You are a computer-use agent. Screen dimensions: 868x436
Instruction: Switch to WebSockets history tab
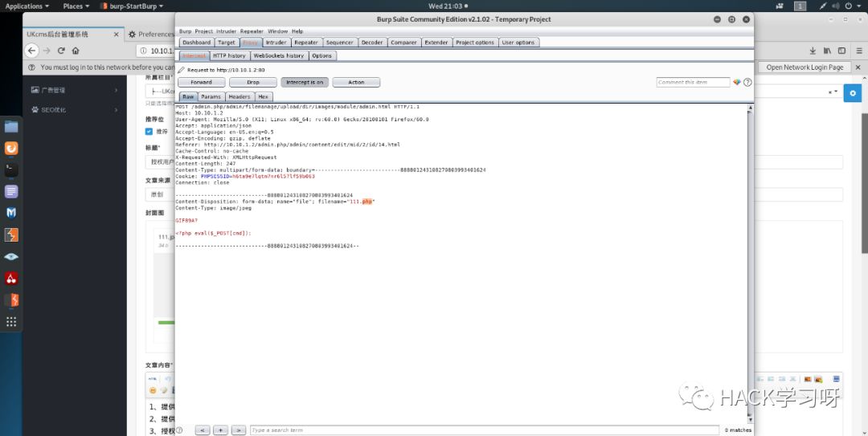click(x=279, y=56)
